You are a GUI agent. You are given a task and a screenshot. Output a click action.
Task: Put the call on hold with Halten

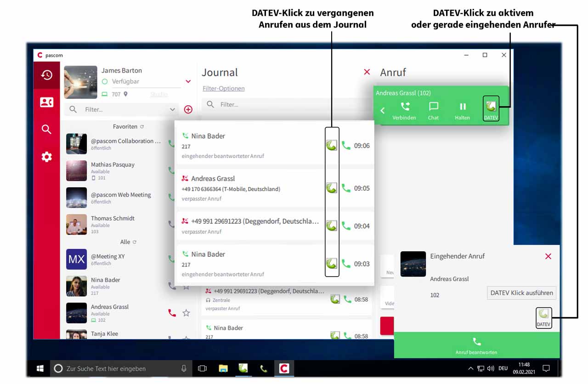tap(463, 111)
